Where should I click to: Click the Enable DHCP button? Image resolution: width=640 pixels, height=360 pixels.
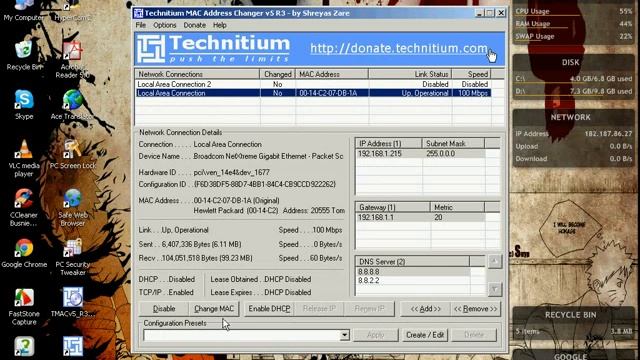pyautogui.click(x=269, y=309)
